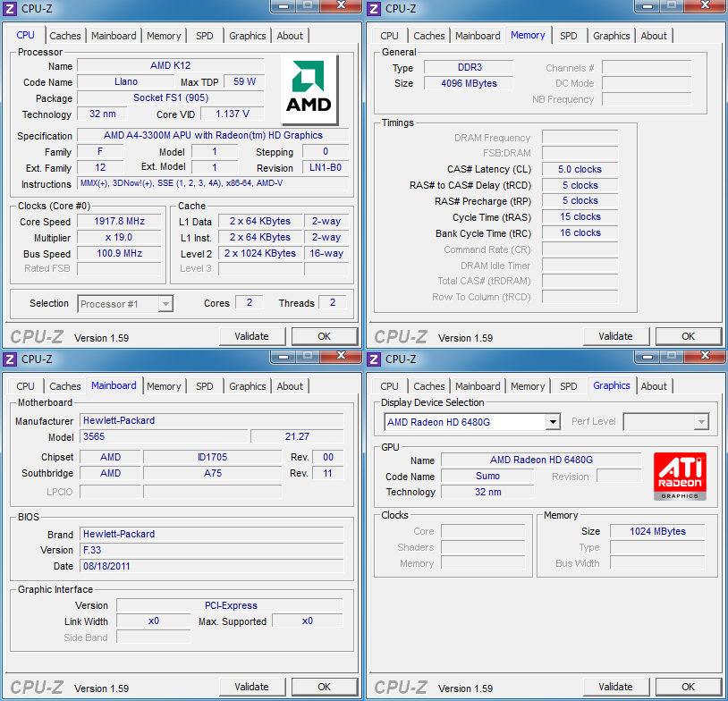The image size is (728, 701).
Task: Click OK in the CPU tab window
Action: (x=325, y=336)
